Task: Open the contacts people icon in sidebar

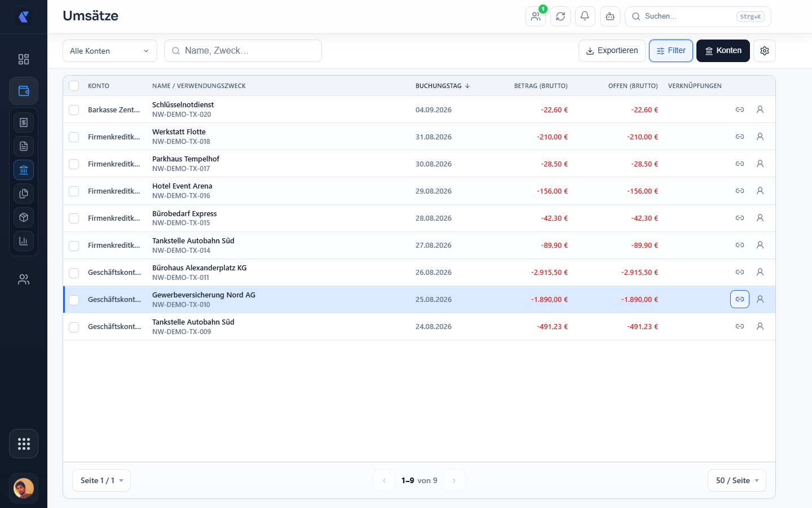Action: pyautogui.click(x=24, y=279)
